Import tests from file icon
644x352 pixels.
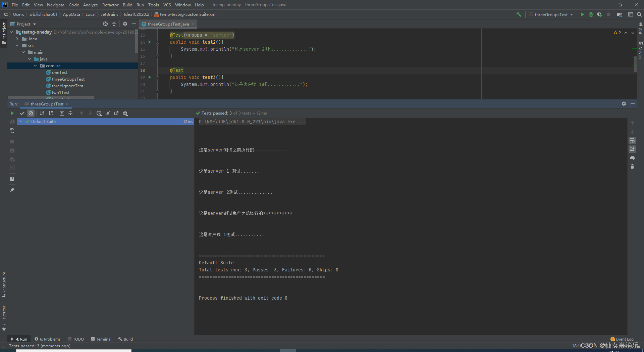[x=108, y=113]
